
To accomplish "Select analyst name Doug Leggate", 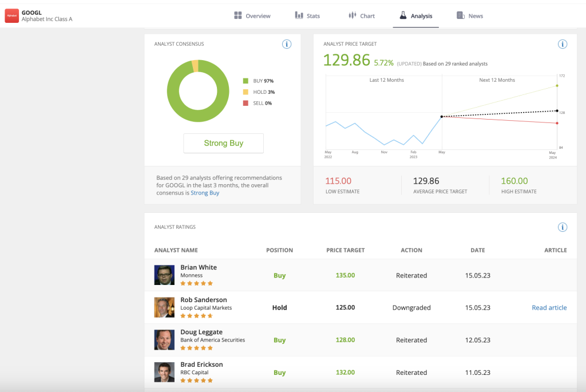I will (201, 332).
